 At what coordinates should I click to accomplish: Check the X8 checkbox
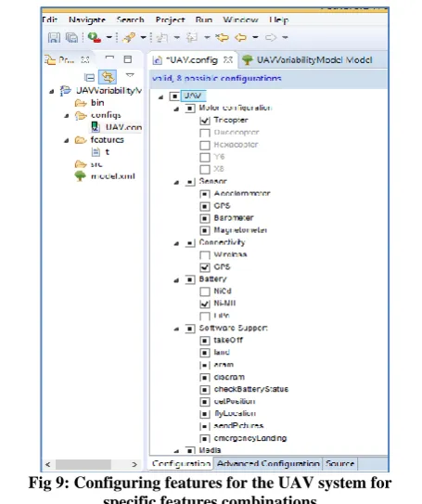click(205, 170)
